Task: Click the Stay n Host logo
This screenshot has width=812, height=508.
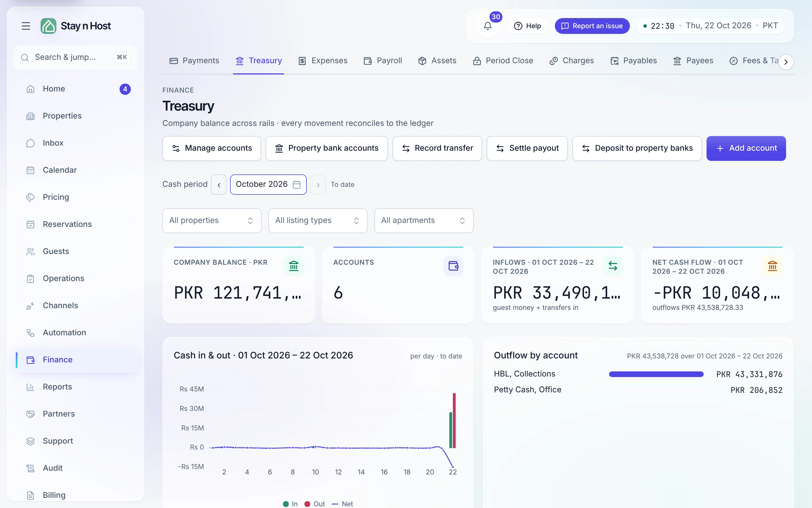Action: [76, 26]
